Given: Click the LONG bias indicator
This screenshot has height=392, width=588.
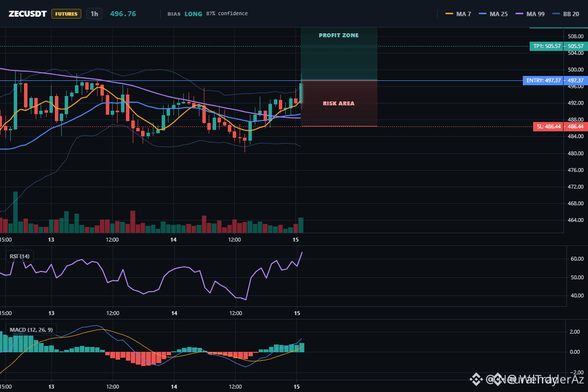Looking at the screenshot, I should click(193, 14).
